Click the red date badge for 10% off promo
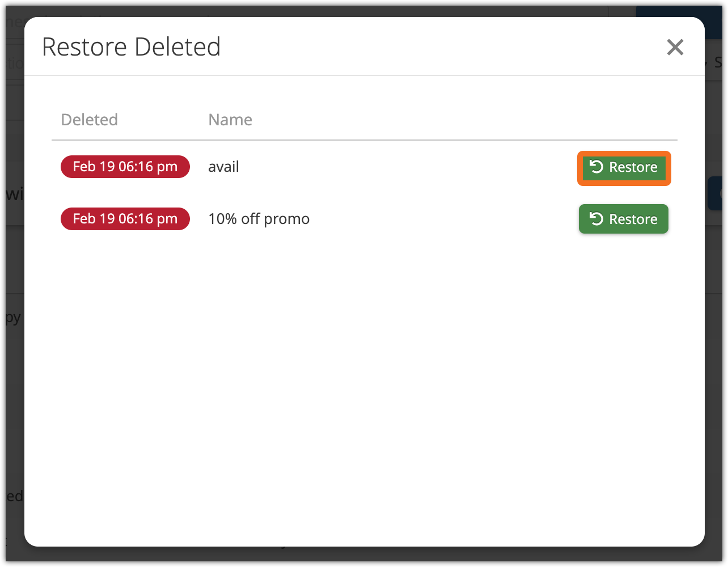This screenshot has width=728, height=567. tap(125, 219)
